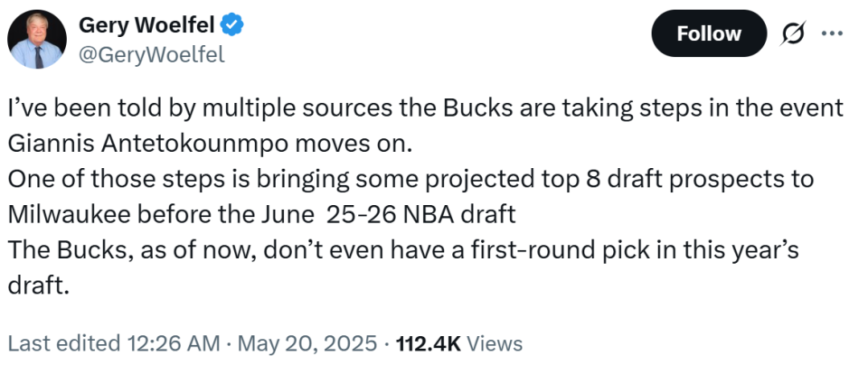Click the line about first-round pick
868x365 pixels.
click(403, 250)
